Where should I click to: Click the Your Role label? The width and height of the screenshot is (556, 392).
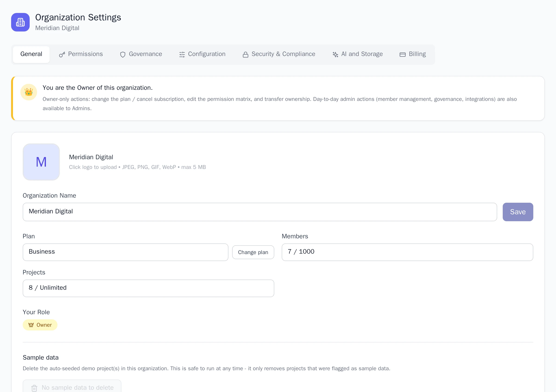coord(36,312)
